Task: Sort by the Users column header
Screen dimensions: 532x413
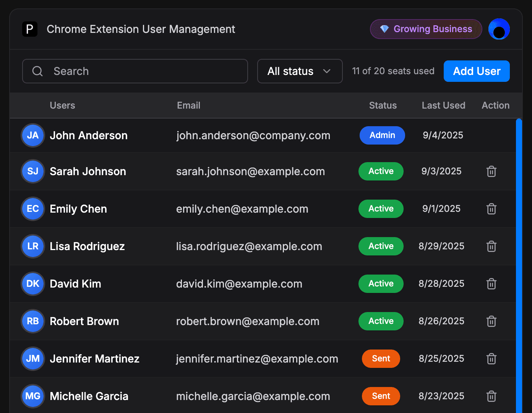Action: (x=62, y=106)
